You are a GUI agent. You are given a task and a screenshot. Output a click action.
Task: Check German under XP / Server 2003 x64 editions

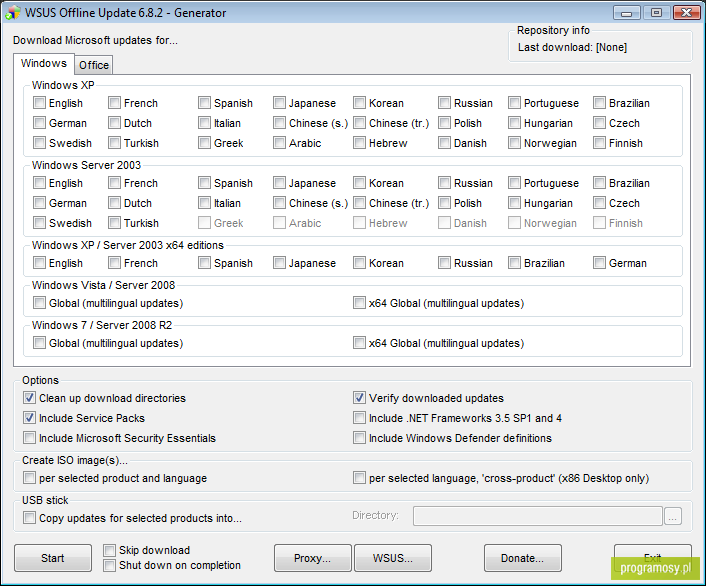(599, 263)
